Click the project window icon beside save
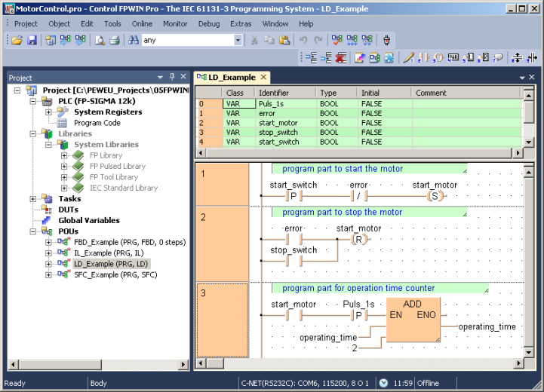544x392 pixels. pyautogui.click(x=51, y=40)
